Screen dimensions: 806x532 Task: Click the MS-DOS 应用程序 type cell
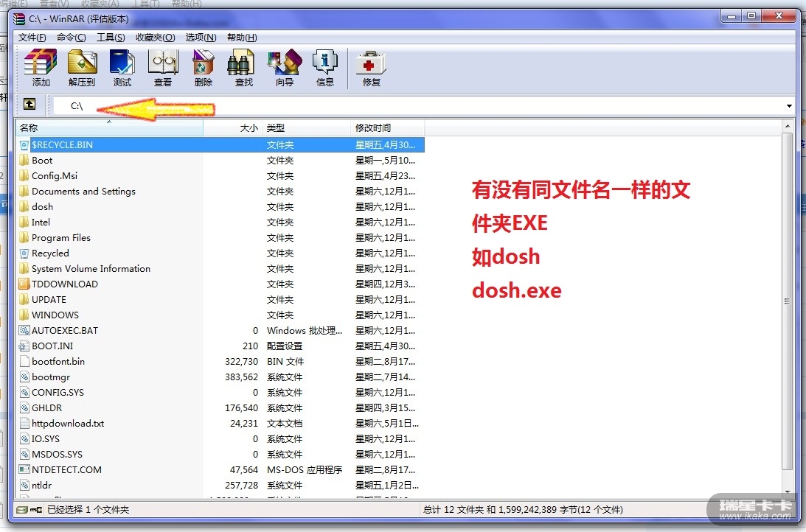tap(305, 469)
